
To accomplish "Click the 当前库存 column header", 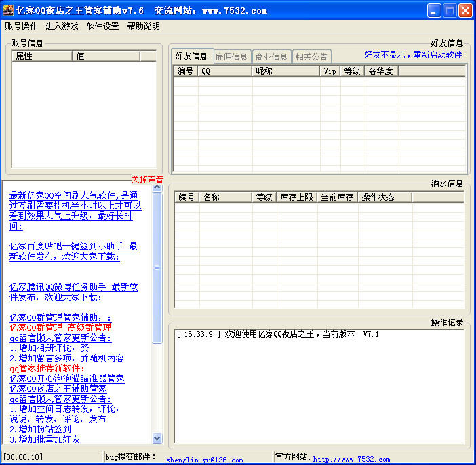I will (337, 197).
